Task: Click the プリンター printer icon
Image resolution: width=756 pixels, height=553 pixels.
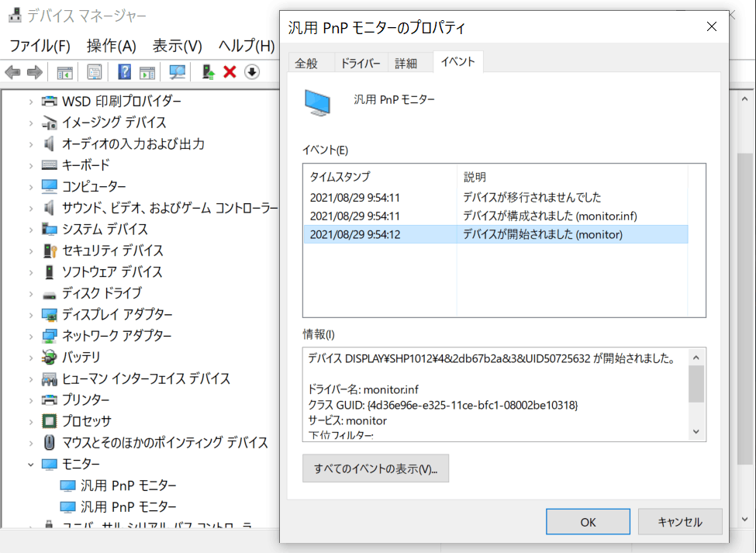Action: tap(49, 399)
